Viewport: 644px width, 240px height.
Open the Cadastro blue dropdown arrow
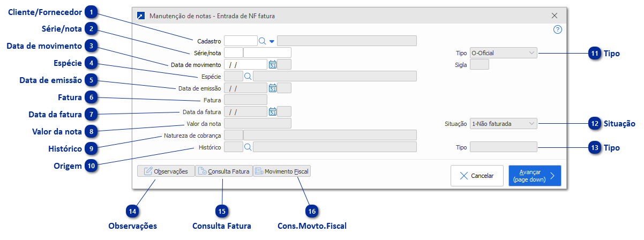pos(272,41)
